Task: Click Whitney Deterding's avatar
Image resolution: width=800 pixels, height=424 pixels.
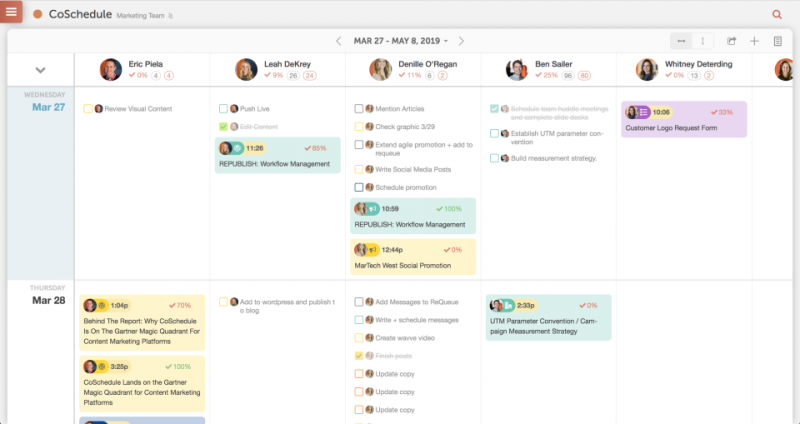Action: 647,69
